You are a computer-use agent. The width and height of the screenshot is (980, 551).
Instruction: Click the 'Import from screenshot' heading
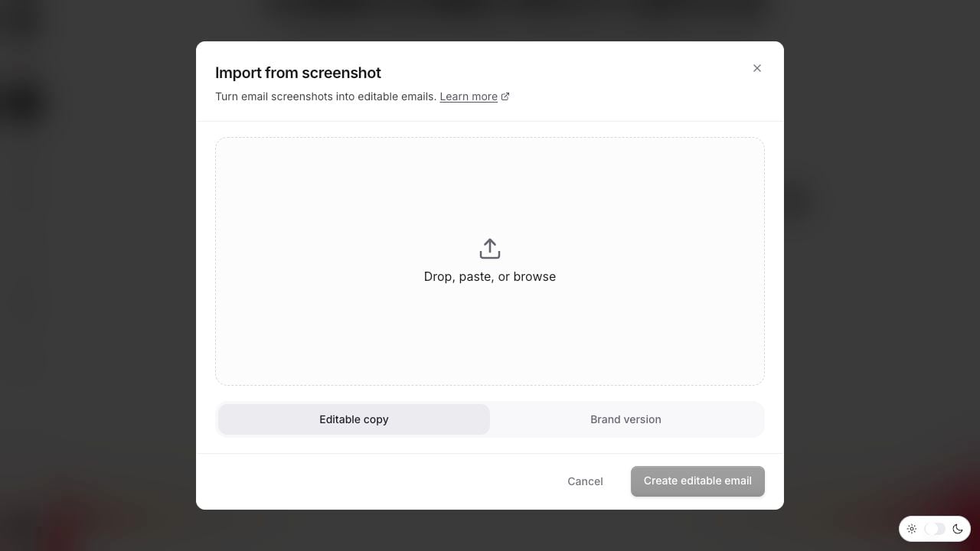(298, 73)
